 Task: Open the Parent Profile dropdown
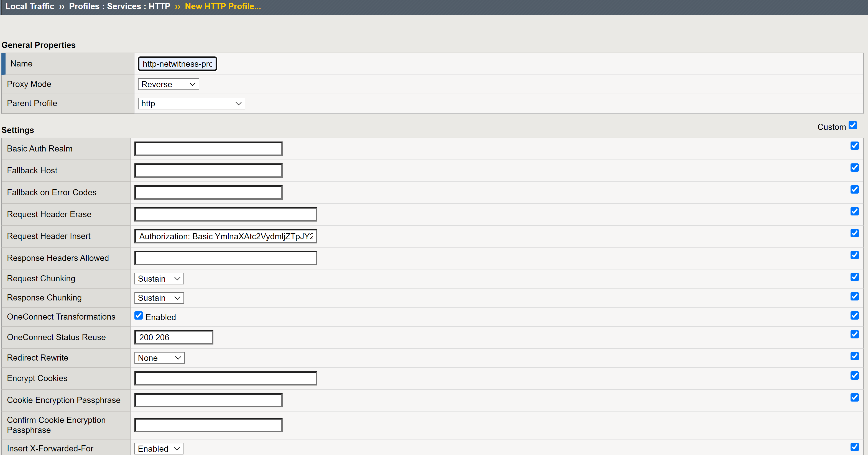[191, 103]
